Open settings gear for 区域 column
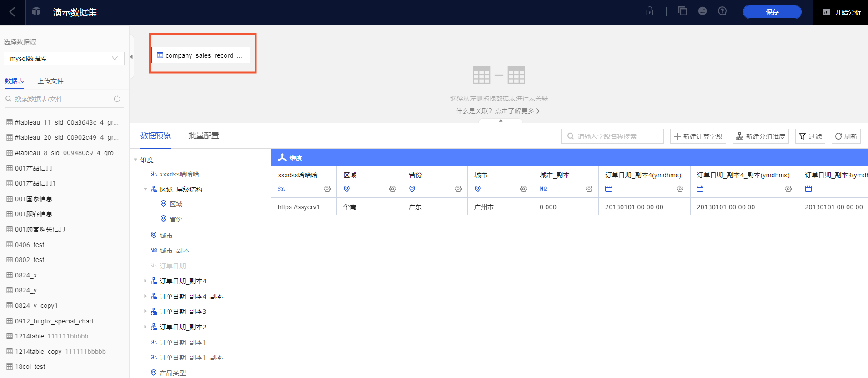Viewport: 868px width, 378px height. tap(392, 189)
